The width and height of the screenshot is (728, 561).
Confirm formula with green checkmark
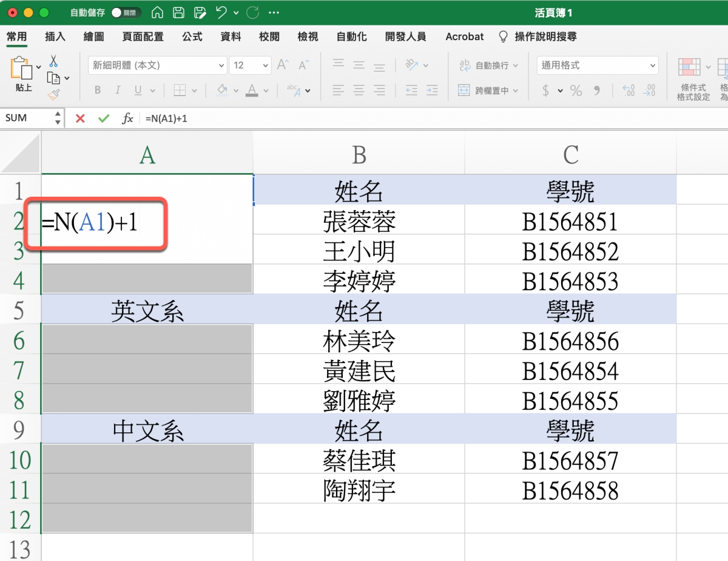104,118
